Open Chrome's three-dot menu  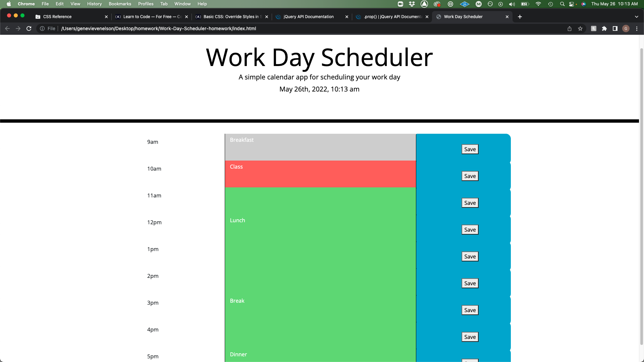pyautogui.click(x=637, y=28)
